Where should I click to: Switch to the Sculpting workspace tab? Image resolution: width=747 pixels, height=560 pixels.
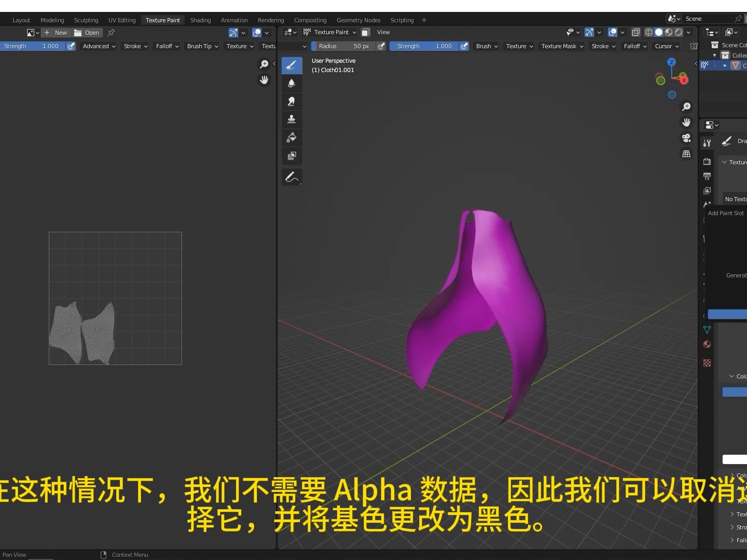click(86, 20)
